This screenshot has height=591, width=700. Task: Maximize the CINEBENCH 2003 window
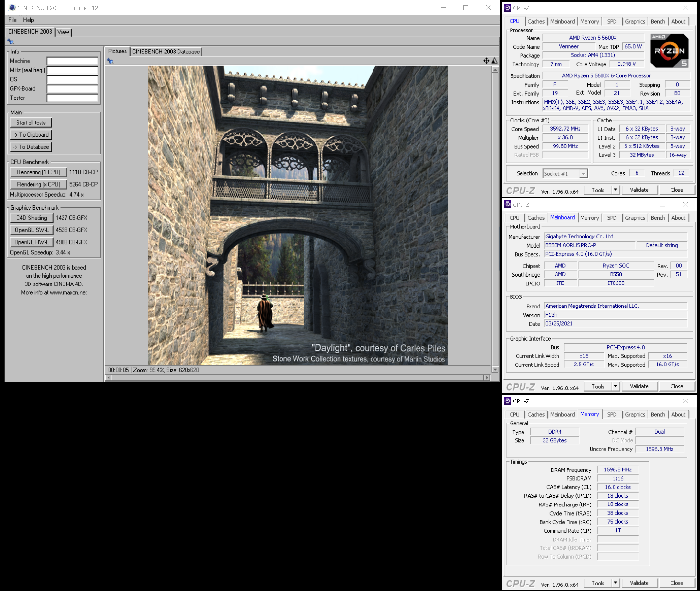click(x=465, y=7)
